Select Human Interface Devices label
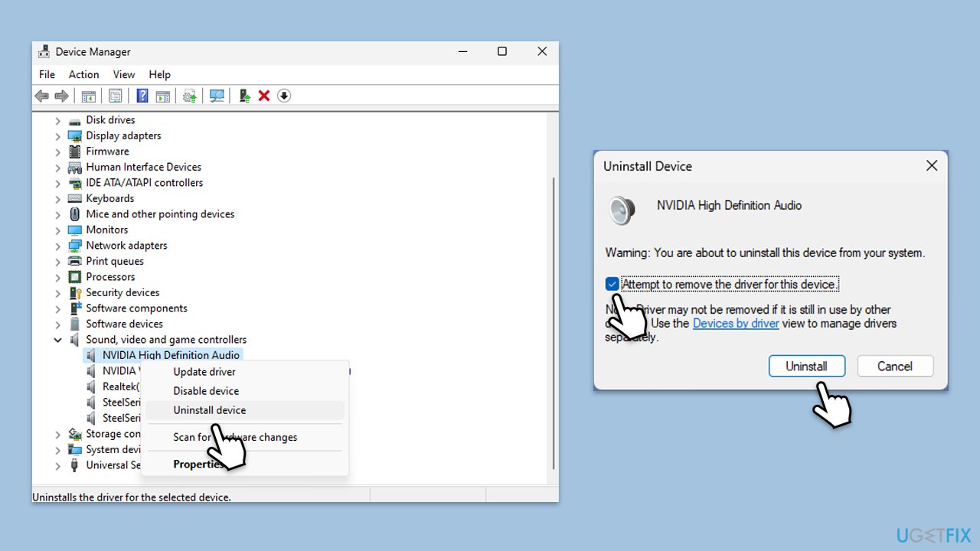 143,167
